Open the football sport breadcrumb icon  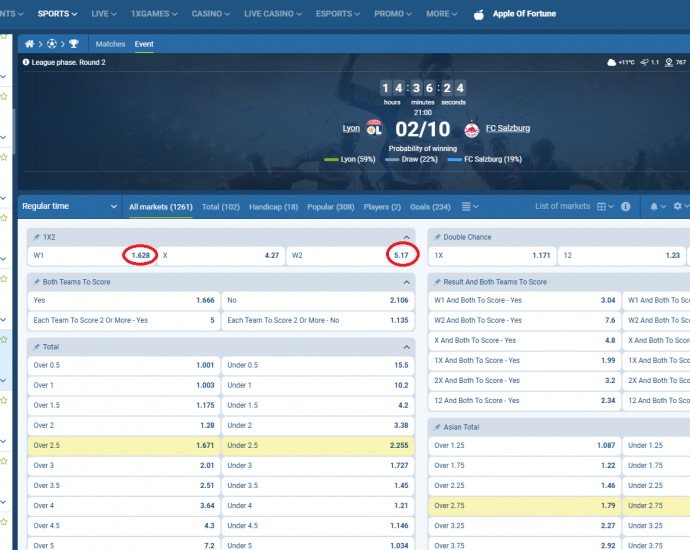pos(51,44)
